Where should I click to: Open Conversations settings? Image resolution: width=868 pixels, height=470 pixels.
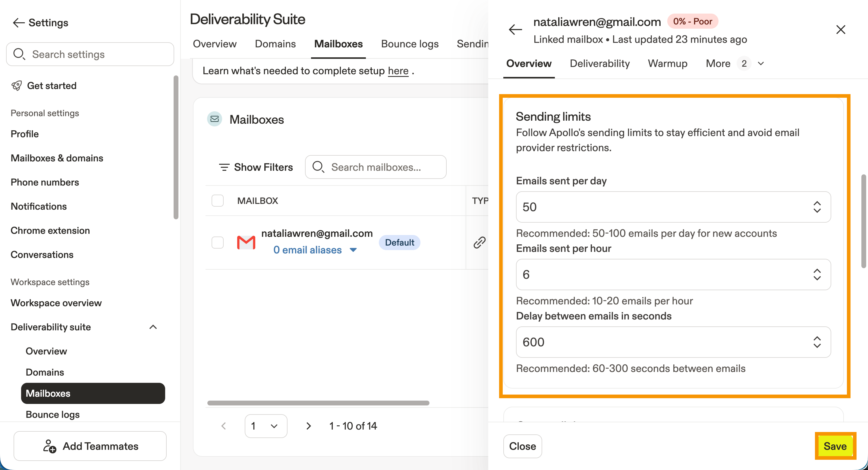coord(42,254)
